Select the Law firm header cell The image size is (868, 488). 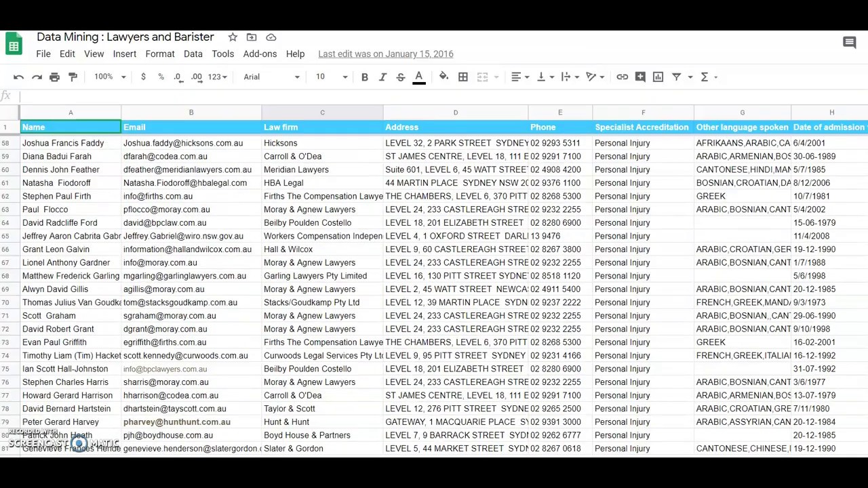322,127
